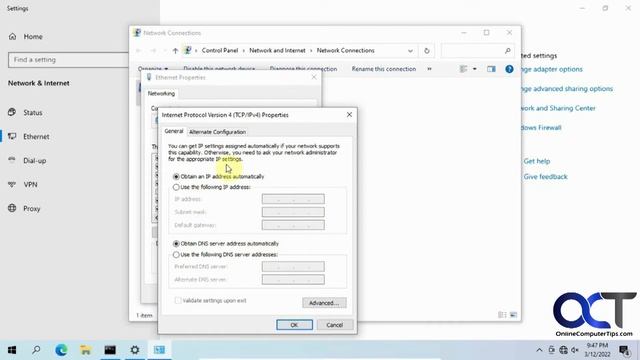Open the Give feedback link
Viewport: 640px width, 360px height.
[545, 177]
